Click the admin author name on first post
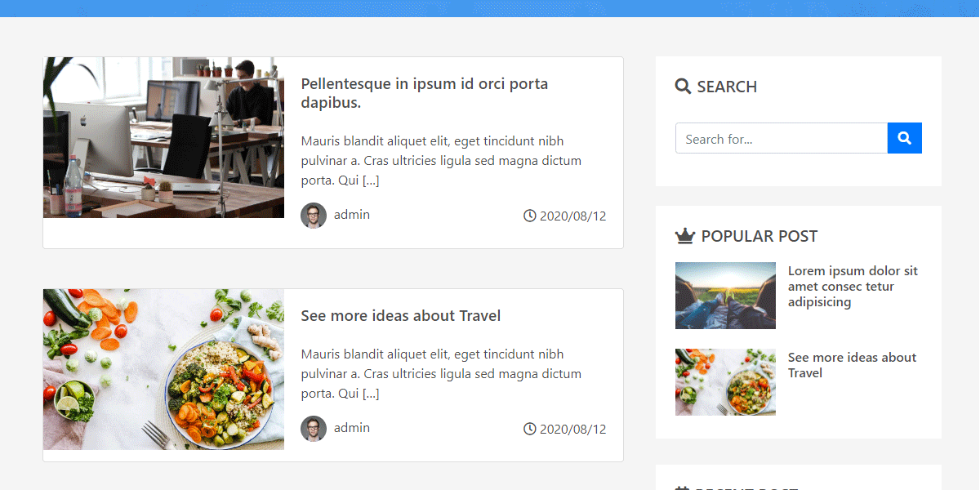 pos(352,215)
